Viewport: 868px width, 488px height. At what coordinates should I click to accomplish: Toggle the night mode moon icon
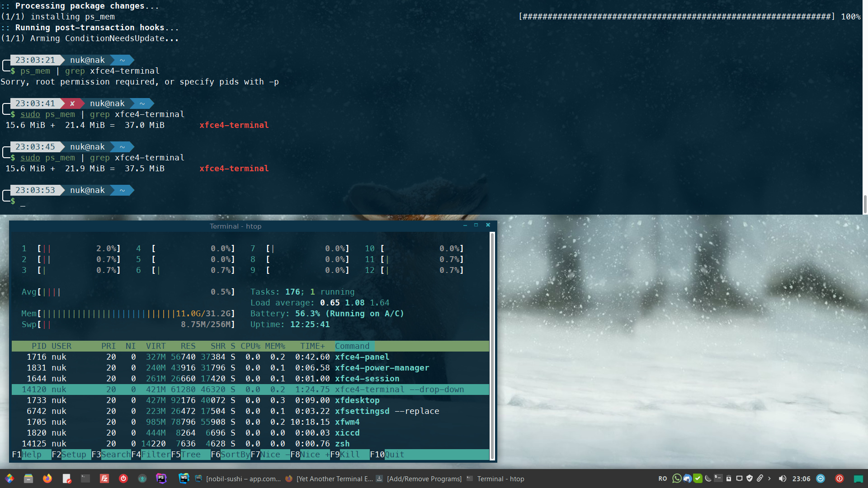click(x=708, y=479)
